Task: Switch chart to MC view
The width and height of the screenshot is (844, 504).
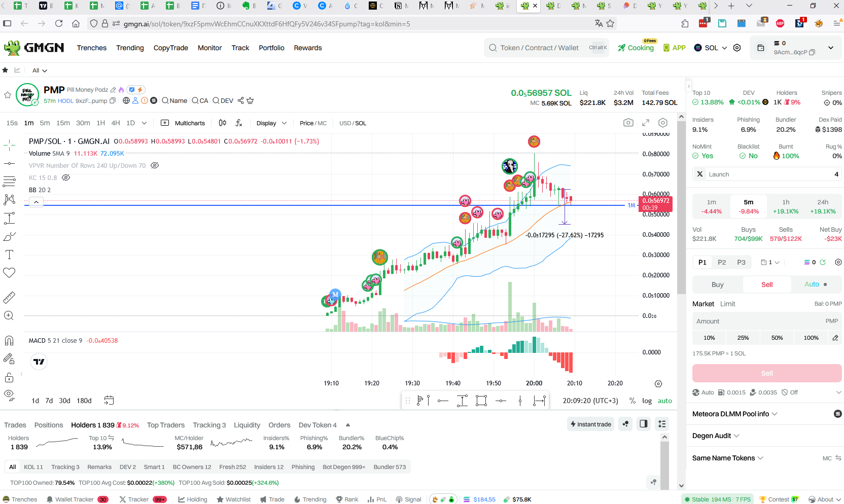Action: [322, 123]
